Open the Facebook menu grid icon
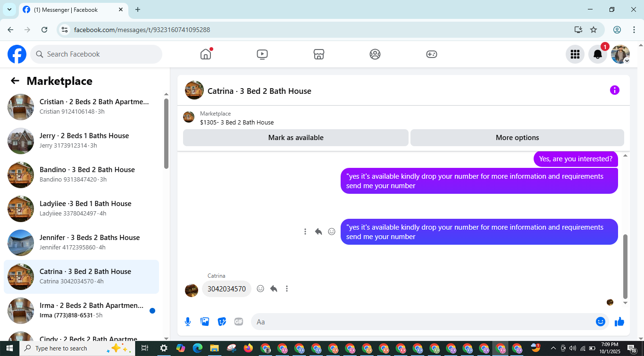 [x=575, y=54]
